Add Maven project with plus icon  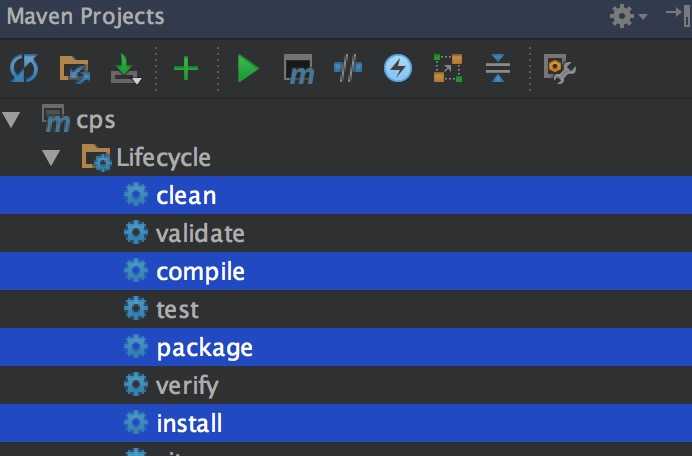click(x=186, y=68)
